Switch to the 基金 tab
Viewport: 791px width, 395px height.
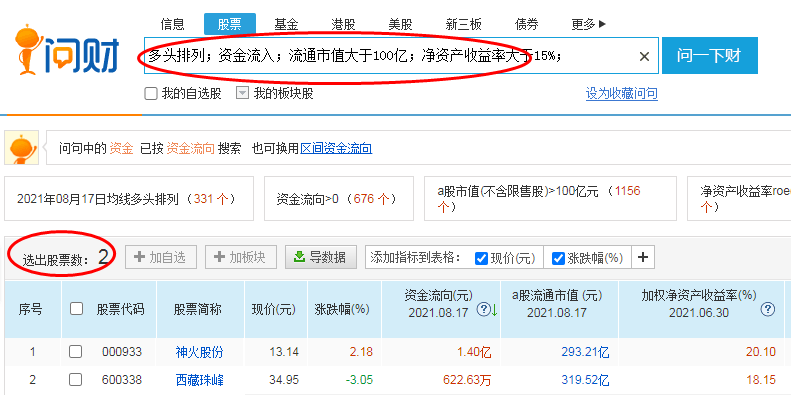tap(287, 24)
